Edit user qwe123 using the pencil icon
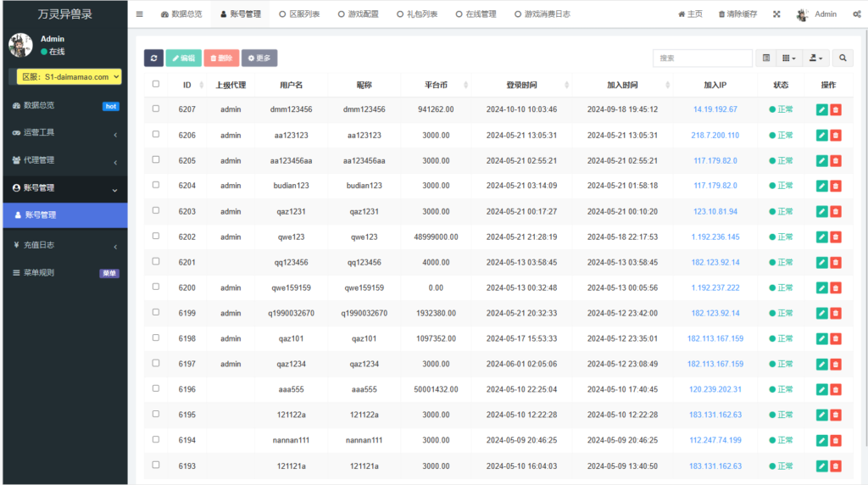This screenshot has width=868, height=485. pos(822,237)
